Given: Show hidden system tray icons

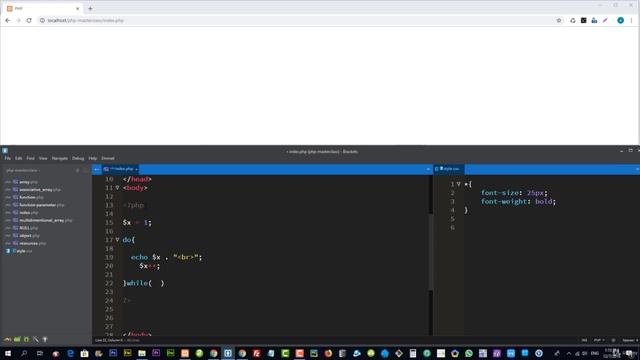Looking at the screenshot, I should [x=569, y=353].
